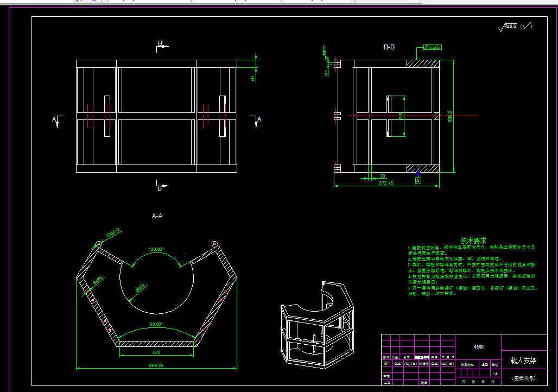Viewport: 558px width, 392px height.
Task: Select the 45钢 material cell
Action: pyautogui.click(x=478, y=347)
